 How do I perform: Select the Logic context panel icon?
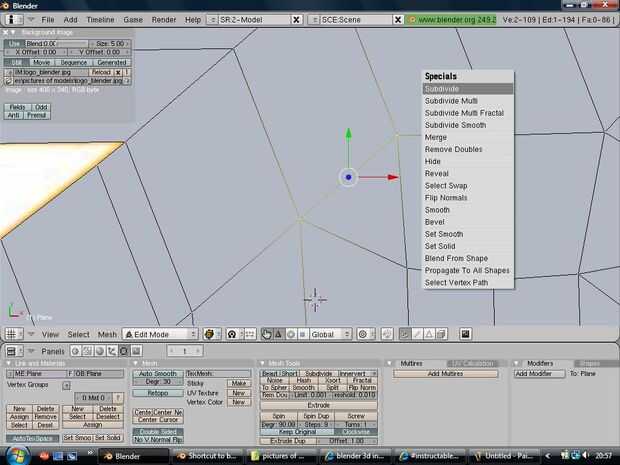pyautogui.click(x=76, y=351)
